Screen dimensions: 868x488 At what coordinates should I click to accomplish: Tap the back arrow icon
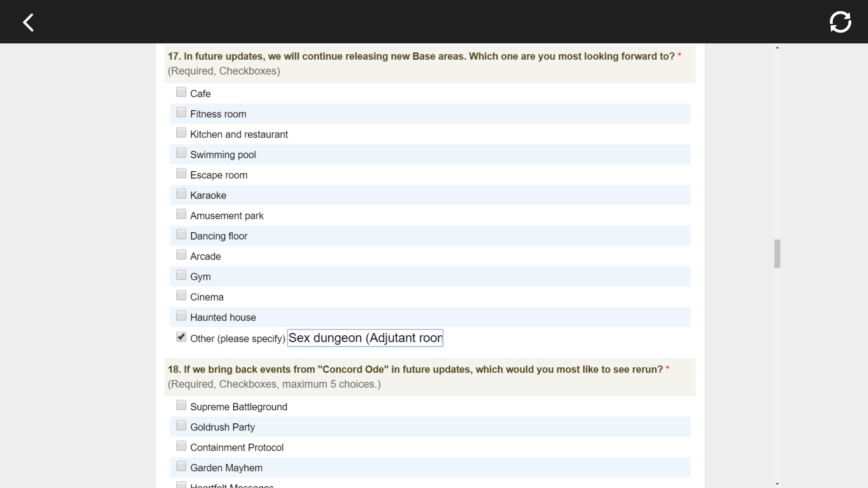coord(28,22)
